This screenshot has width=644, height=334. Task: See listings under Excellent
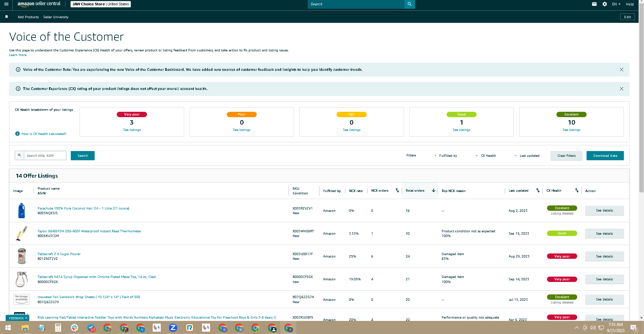(x=572, y=130)
